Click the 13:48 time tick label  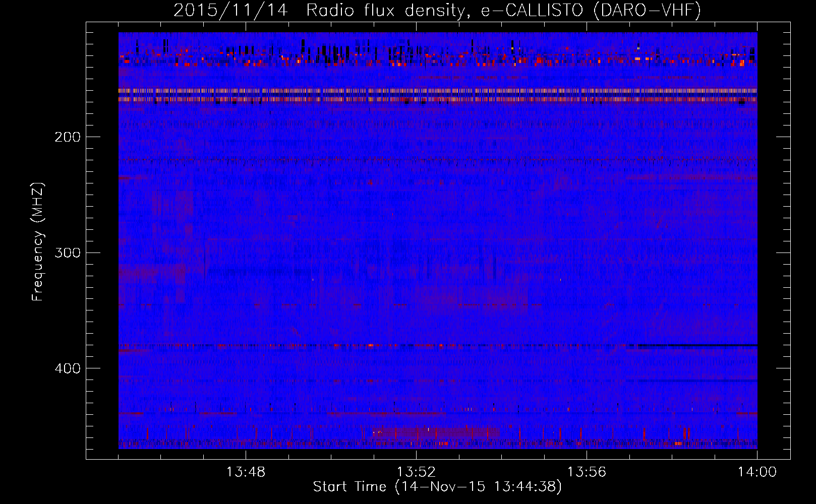tap(246, 472)
